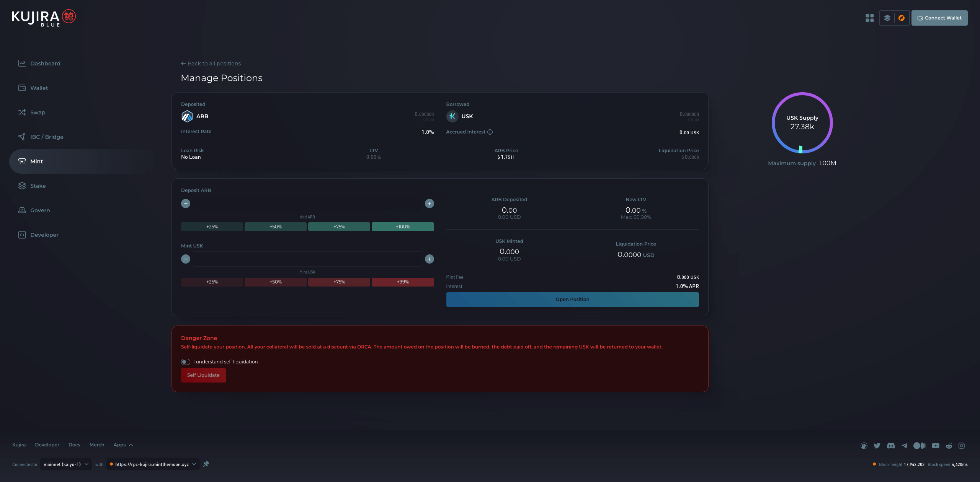Viewport: 980px width, 482px height.
Task: Click the Open Position button
Action: coord(572,300)
